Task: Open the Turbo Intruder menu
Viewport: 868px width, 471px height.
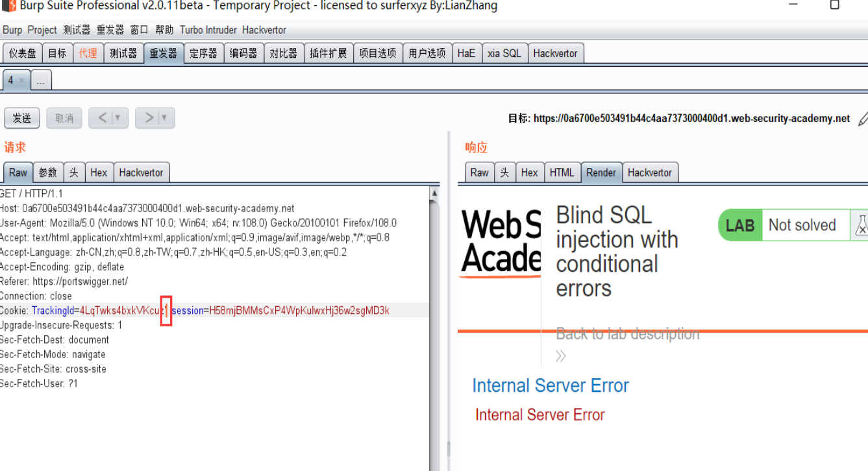Action: [208, 30]
